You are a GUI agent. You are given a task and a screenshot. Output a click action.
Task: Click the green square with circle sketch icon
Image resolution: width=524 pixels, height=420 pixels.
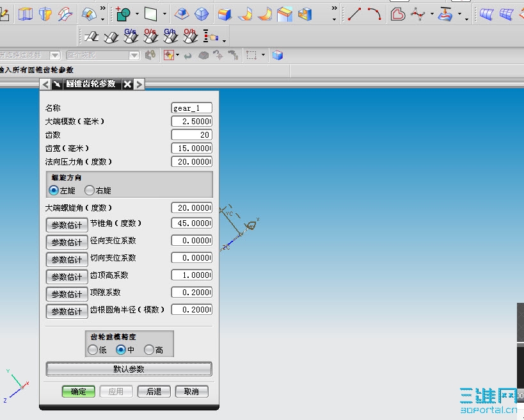click(123, 14)
